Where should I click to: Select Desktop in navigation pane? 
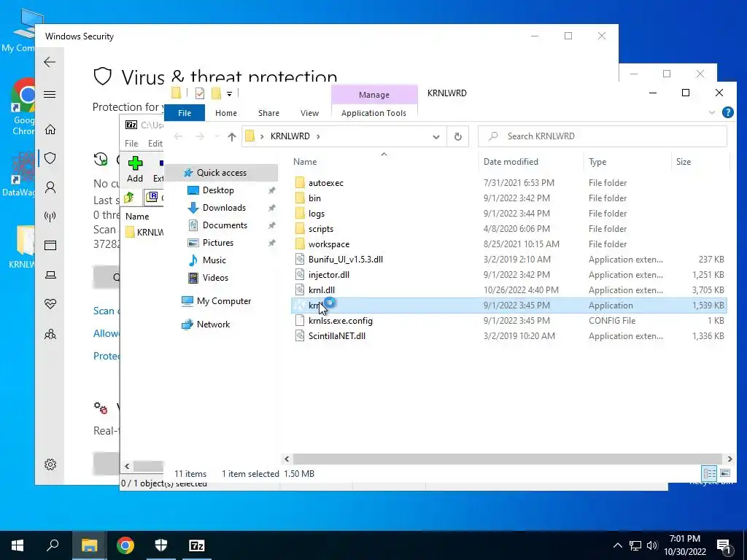click(x=218, y=190)
